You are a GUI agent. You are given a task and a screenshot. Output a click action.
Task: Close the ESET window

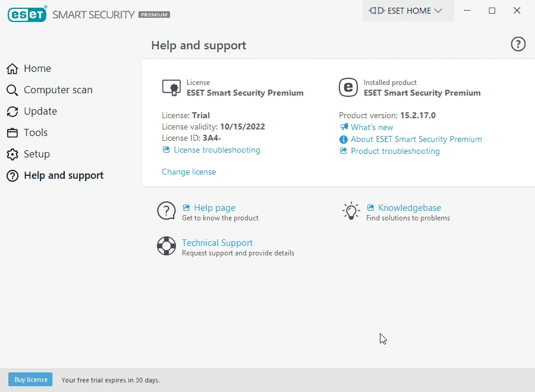(x=517, y=11)
